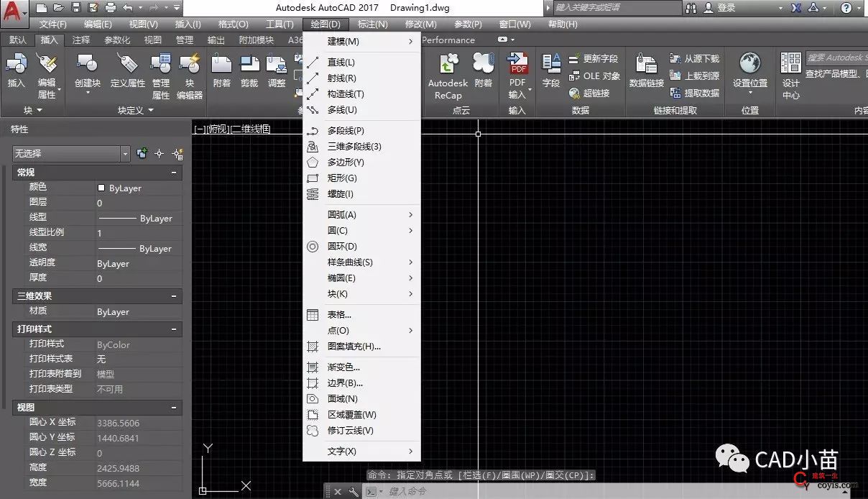
Task: Launch Autodesk ReCap icon
Action: (448, 63)
